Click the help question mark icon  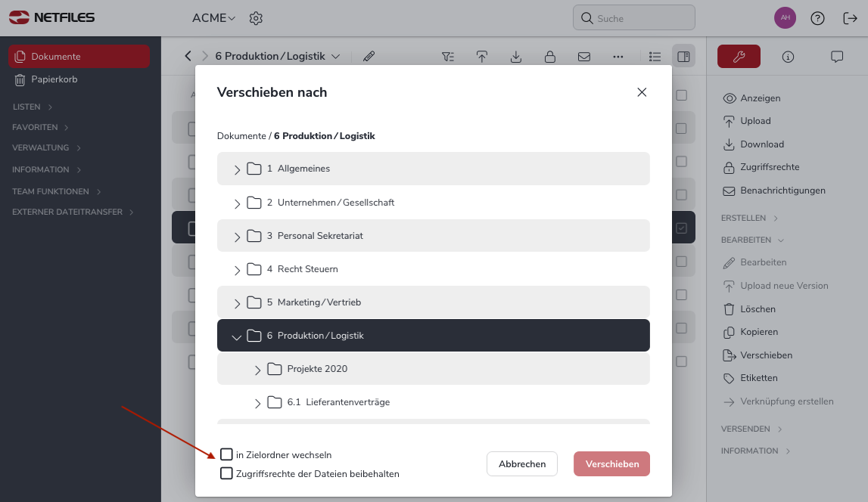coord(817,18)
